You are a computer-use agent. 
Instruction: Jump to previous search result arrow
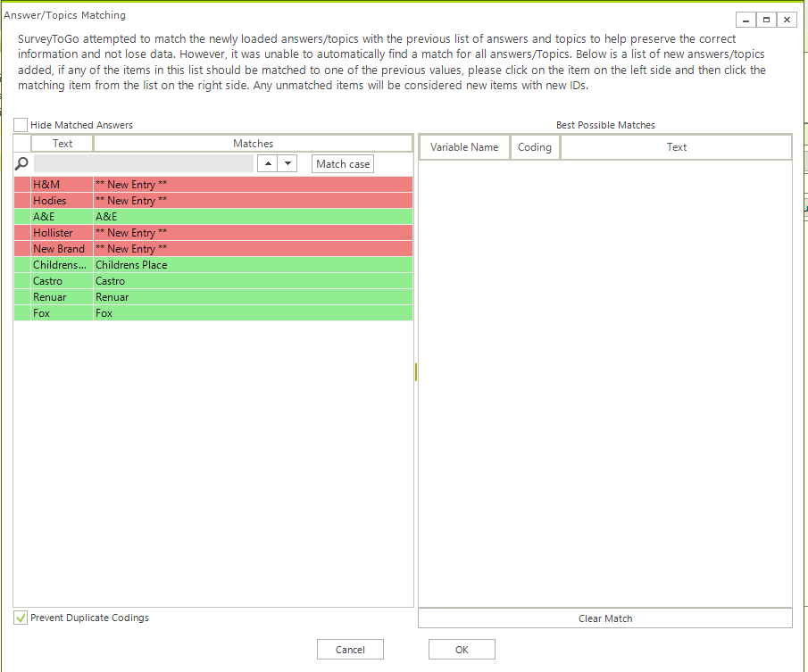point(268,163)
